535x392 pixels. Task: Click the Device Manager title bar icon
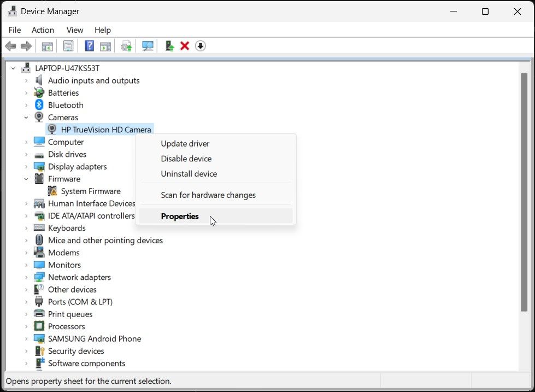(12, 11)
